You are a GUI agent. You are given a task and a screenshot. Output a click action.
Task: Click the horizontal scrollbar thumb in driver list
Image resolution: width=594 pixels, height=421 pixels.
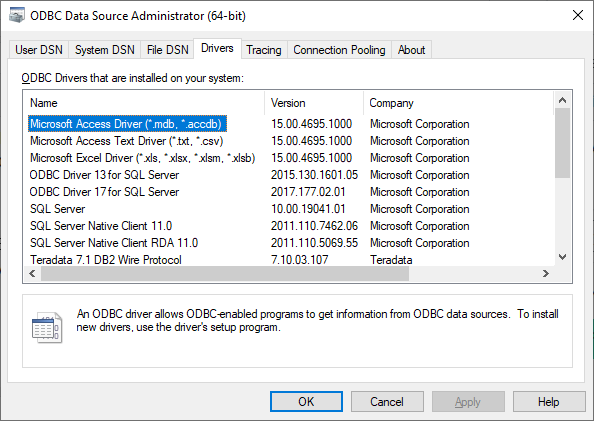click(x=225, y=273)
